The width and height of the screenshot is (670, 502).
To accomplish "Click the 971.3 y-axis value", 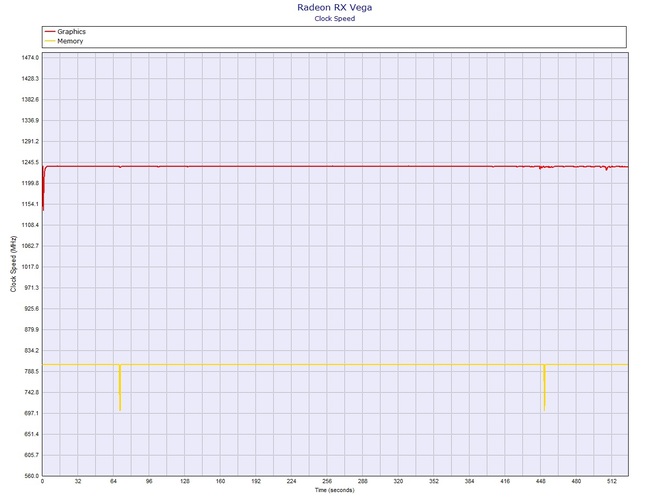I will (31, 288).
